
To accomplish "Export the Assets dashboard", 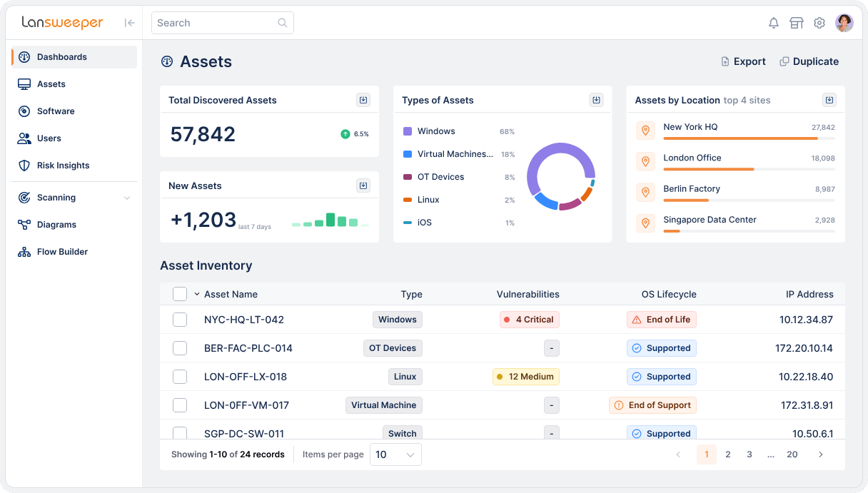I will 743,61.
